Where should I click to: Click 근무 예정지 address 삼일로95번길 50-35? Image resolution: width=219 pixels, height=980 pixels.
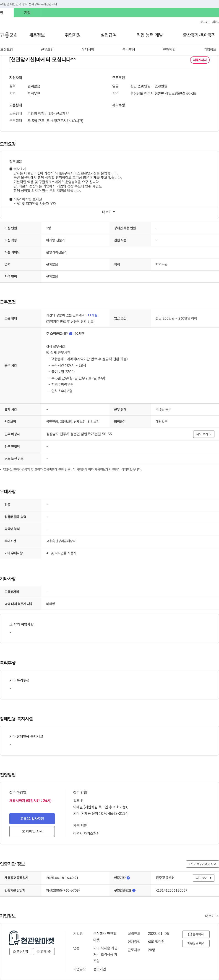(x=79, y=434)
